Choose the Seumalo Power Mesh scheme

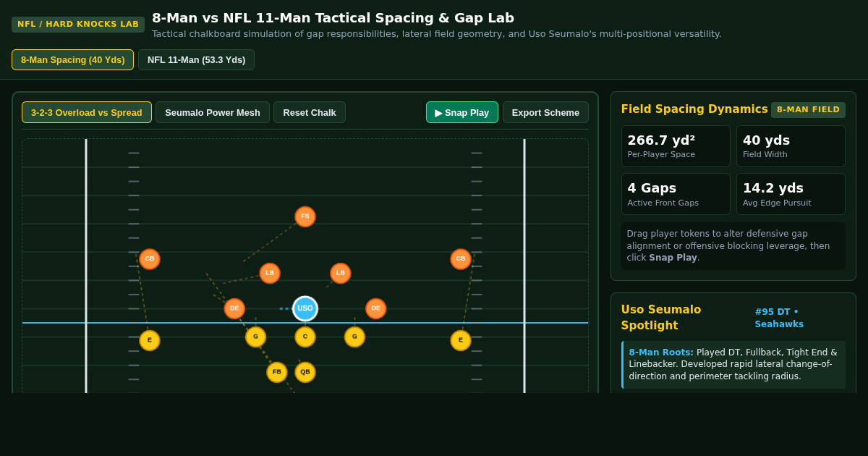[213, 112]
